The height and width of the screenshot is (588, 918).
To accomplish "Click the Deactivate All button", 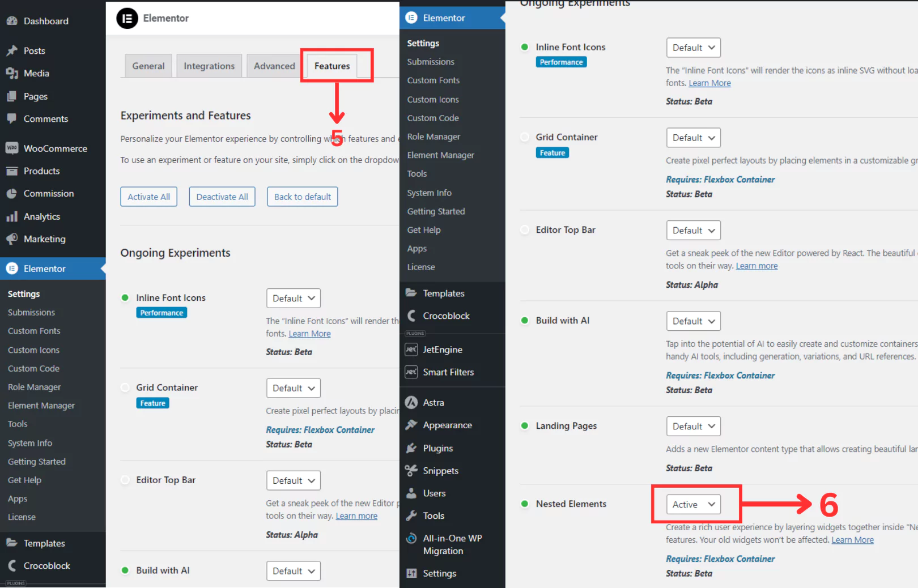I will click(222, 197).
